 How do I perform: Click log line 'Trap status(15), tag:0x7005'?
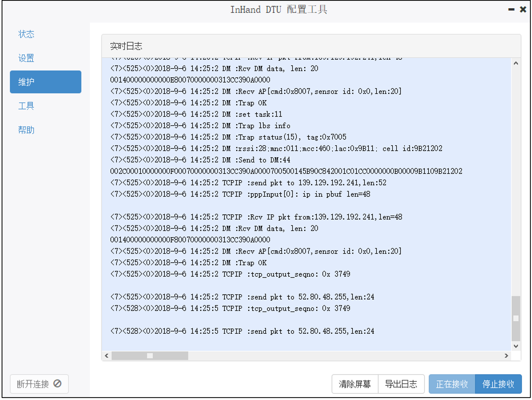click(229, 137)
